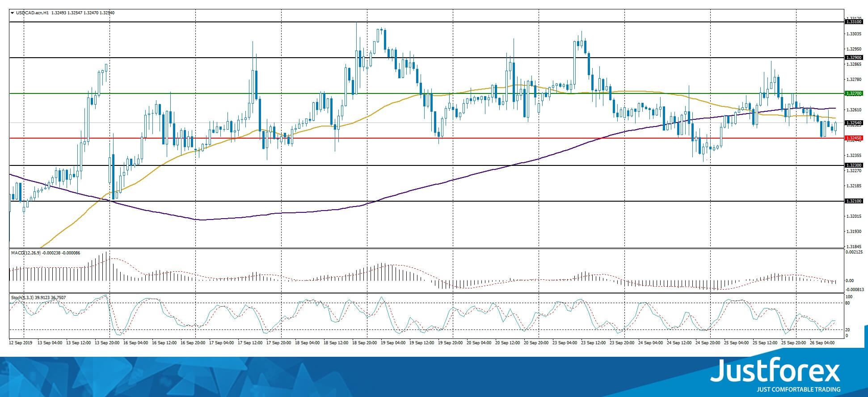Click the 25 Sep 04:00 time label
Viewport: 868px width, 397px height.
tap(737, 343)
